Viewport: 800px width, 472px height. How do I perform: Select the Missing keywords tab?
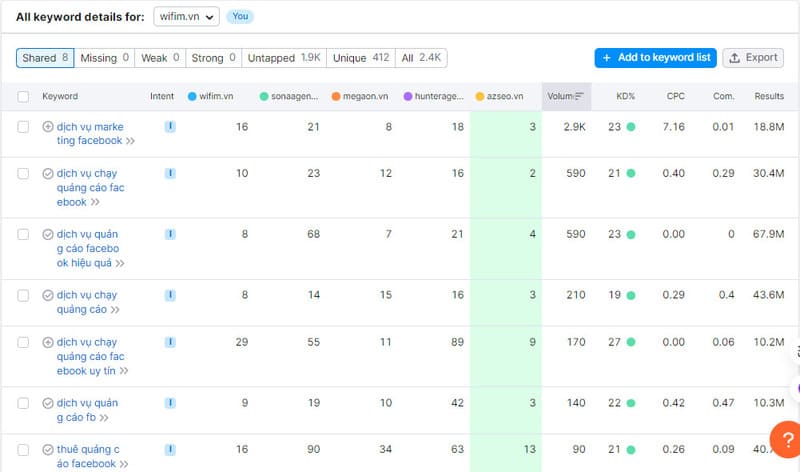[104, 58]
